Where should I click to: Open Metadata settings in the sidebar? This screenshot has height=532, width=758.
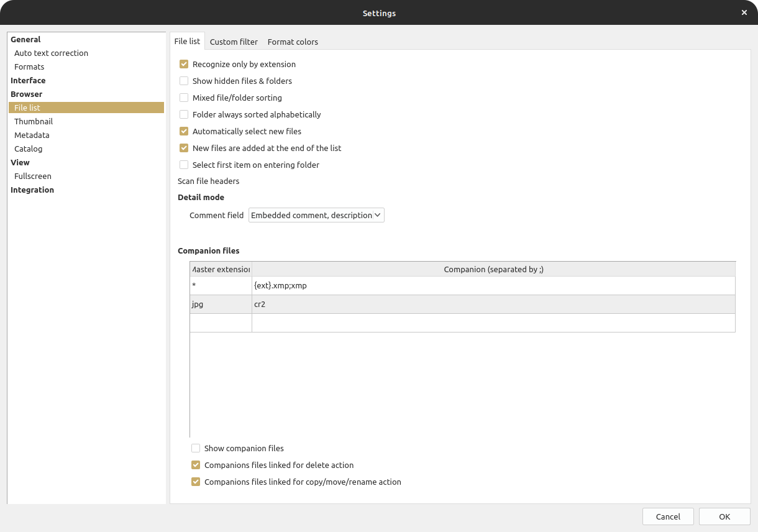(32, 135)
